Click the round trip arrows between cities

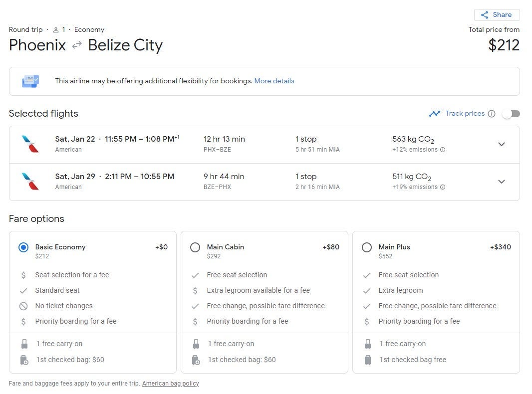pos(76,45)
